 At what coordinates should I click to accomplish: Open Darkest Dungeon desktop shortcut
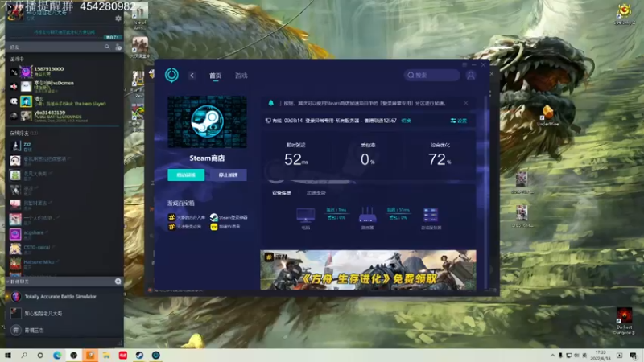point(624,320)
